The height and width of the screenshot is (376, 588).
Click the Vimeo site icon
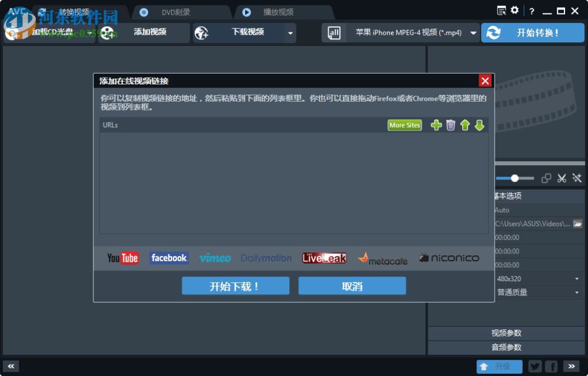pyautogui.click(x=215, y=257)
